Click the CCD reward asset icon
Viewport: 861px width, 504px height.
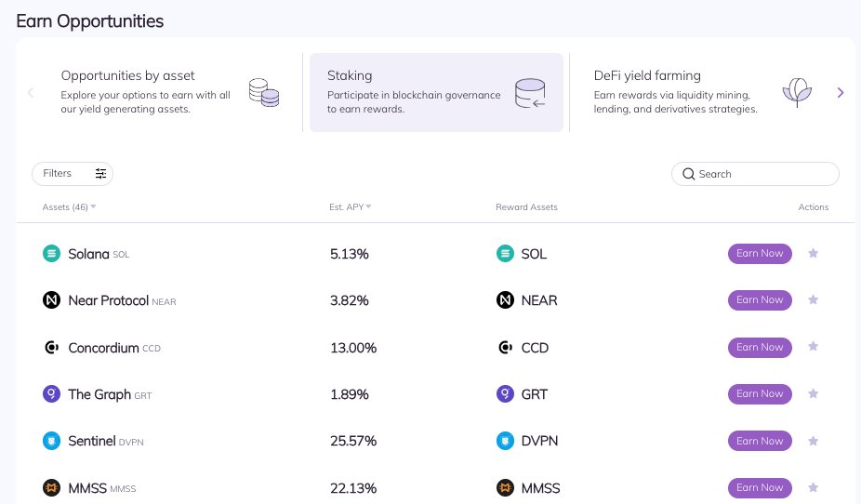click(x=505, y=348)
